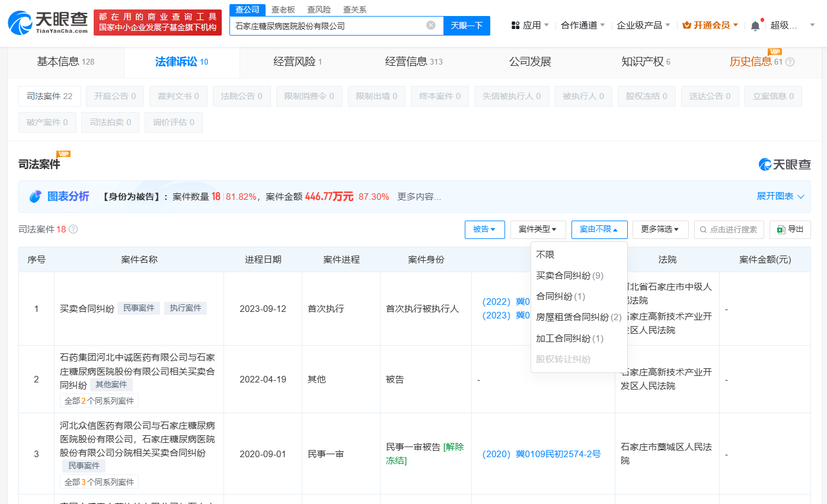Image resolution: width=827 pixels, height=504 pixels.
Task: Click 更多内容 in chart analysis bar
Action: tap(419, 196)
